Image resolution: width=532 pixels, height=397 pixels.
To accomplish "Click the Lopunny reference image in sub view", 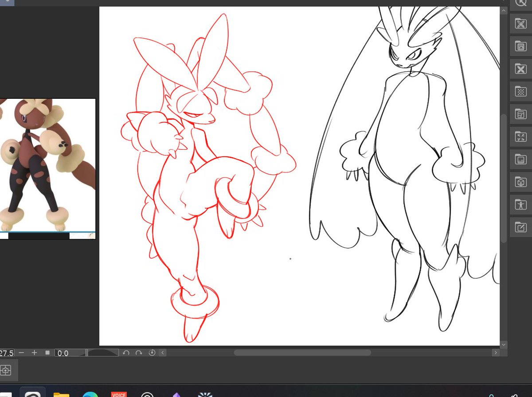I will [x=47, y=166].
